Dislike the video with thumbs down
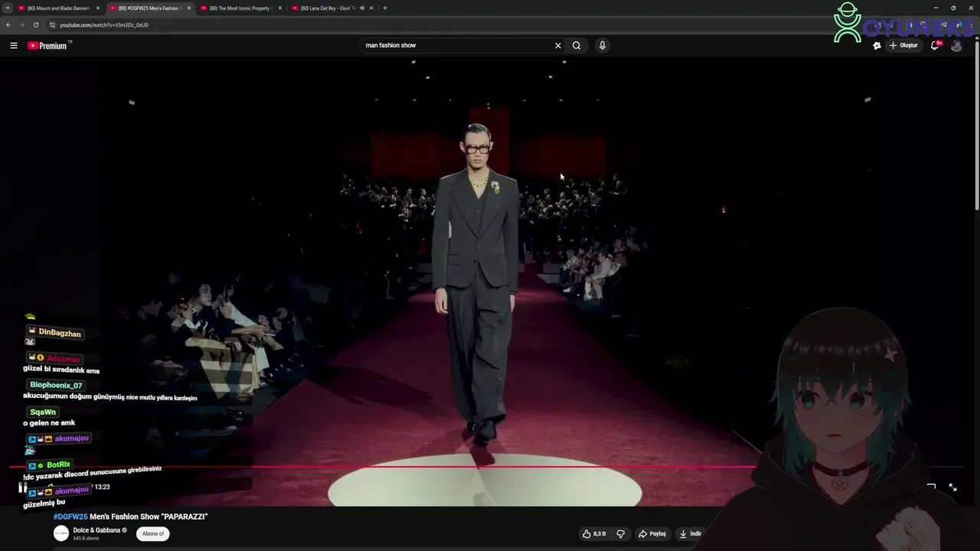 point(621,533)
